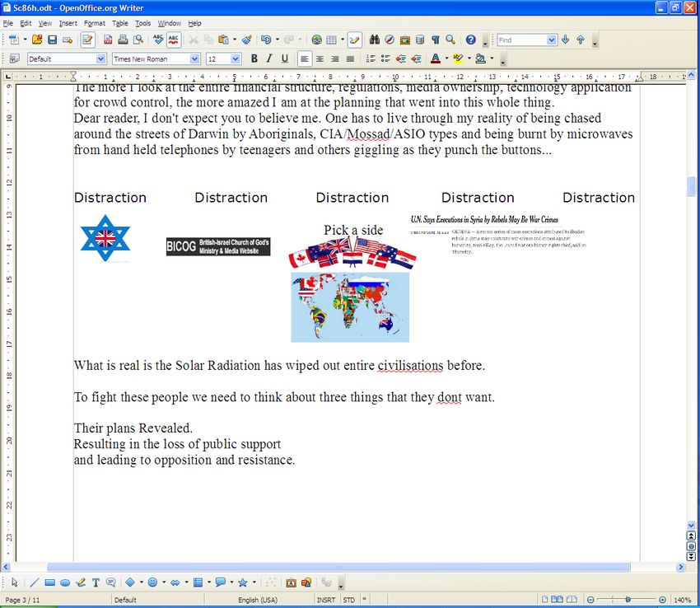Open the Tools menu
This screenshot has height=608, width=700.
point(142,23)
